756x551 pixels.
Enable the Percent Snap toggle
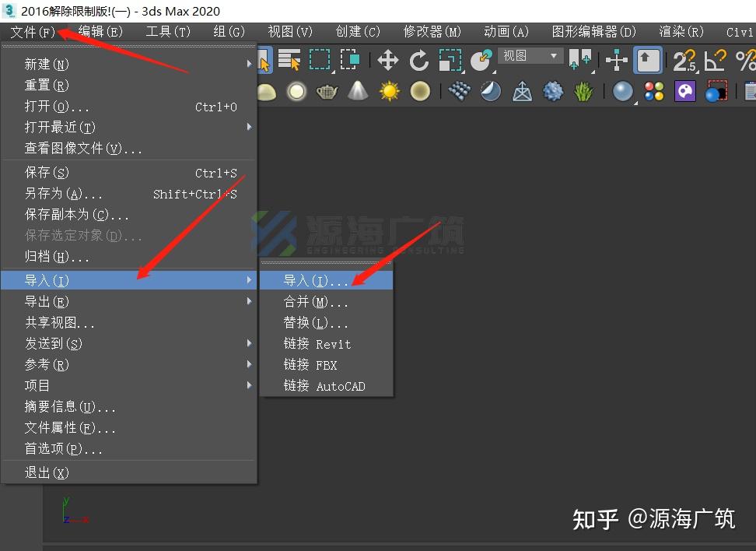(744, 60)
